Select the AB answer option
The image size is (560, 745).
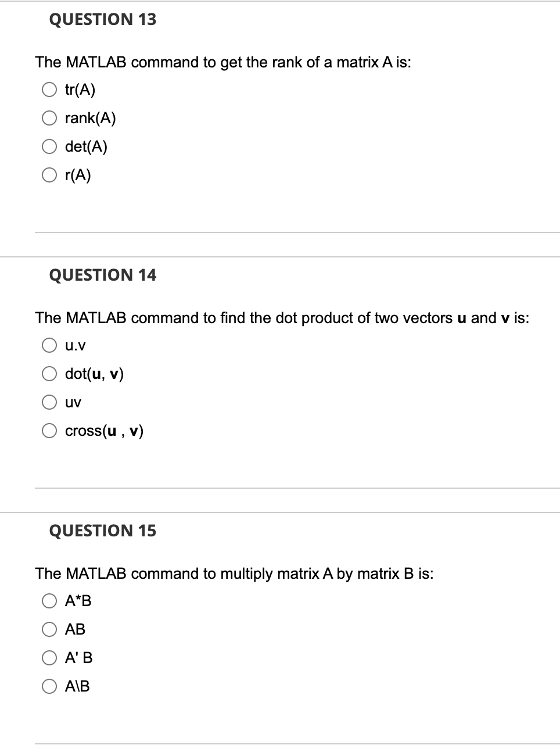[x=49, y=629]
